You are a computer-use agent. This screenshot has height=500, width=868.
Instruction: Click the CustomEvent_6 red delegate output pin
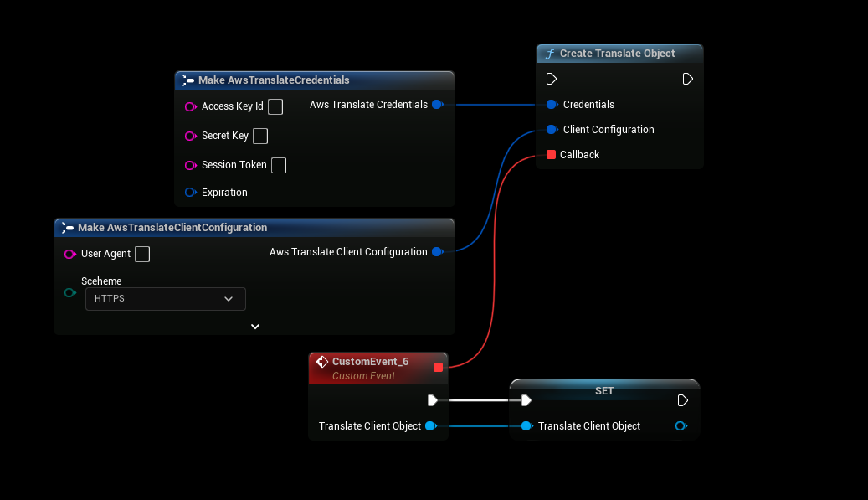(438, 367)
